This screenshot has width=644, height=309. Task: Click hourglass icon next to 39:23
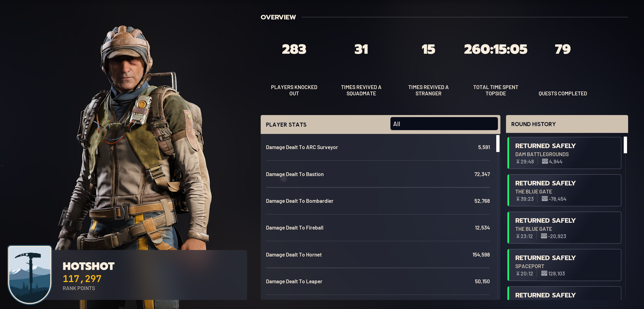pos(518,199)
